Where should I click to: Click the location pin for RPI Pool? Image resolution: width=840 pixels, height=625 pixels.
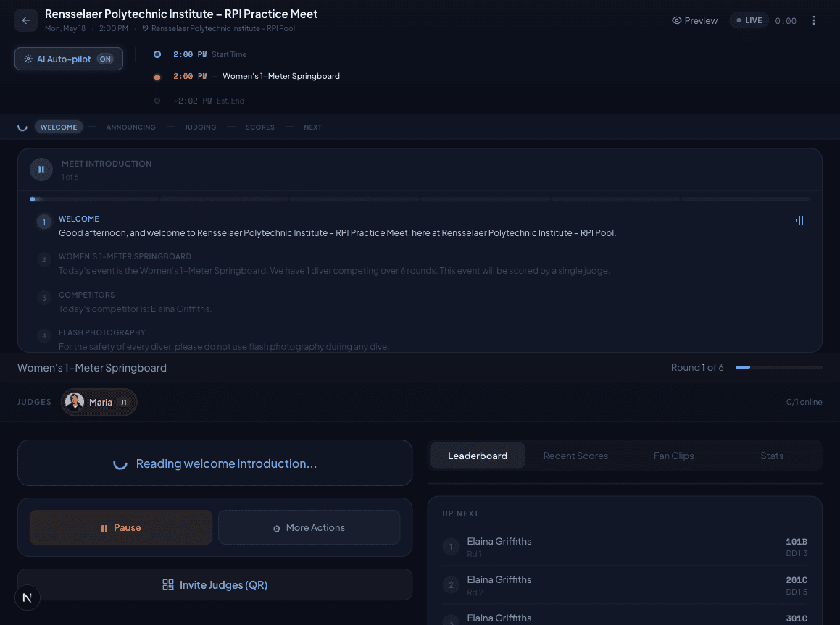point(145,28)
